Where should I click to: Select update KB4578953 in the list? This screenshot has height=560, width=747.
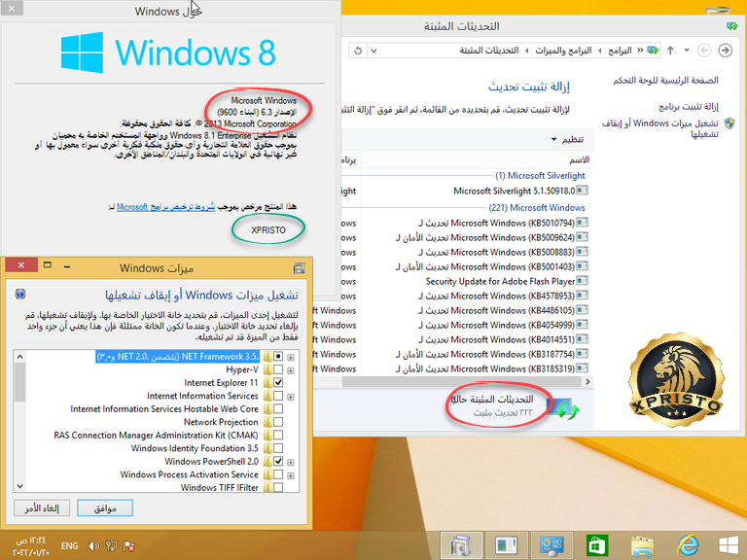coord(503,296)
